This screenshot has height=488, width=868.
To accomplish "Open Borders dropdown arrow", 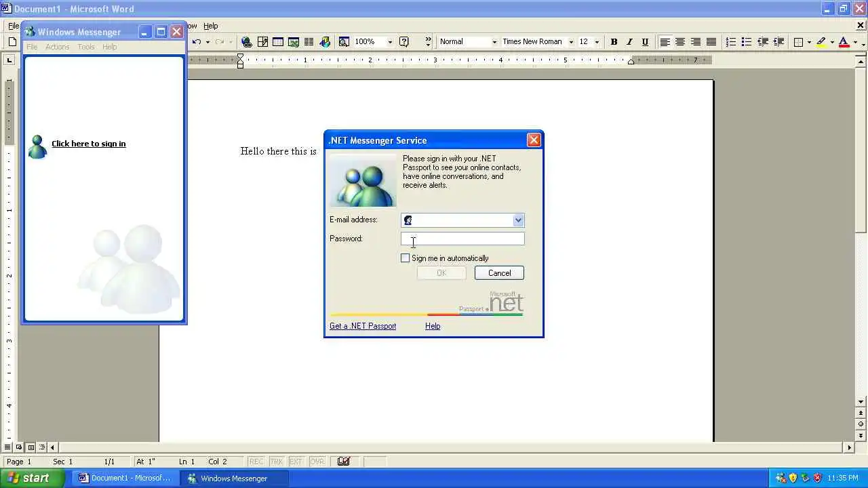I will pyautogui.click(x=809, y=42).
